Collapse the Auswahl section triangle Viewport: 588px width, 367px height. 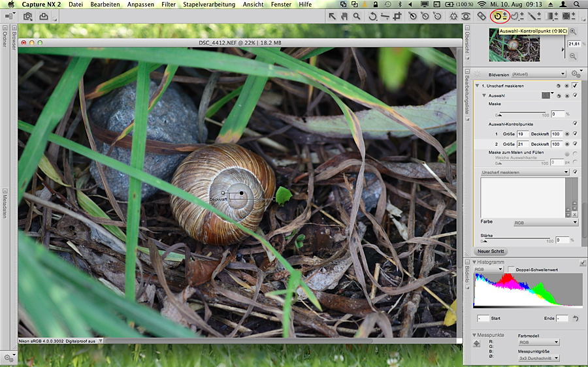(484, 95)
